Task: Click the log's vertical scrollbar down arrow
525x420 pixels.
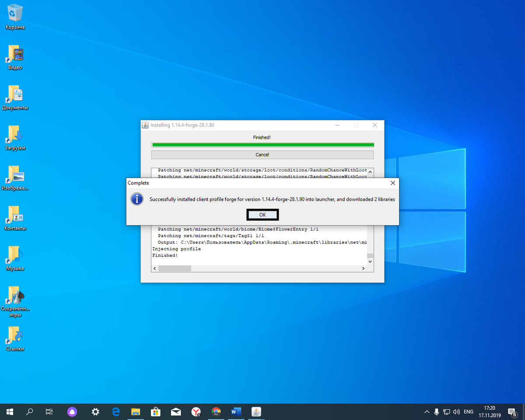Action: coord(370,261)
